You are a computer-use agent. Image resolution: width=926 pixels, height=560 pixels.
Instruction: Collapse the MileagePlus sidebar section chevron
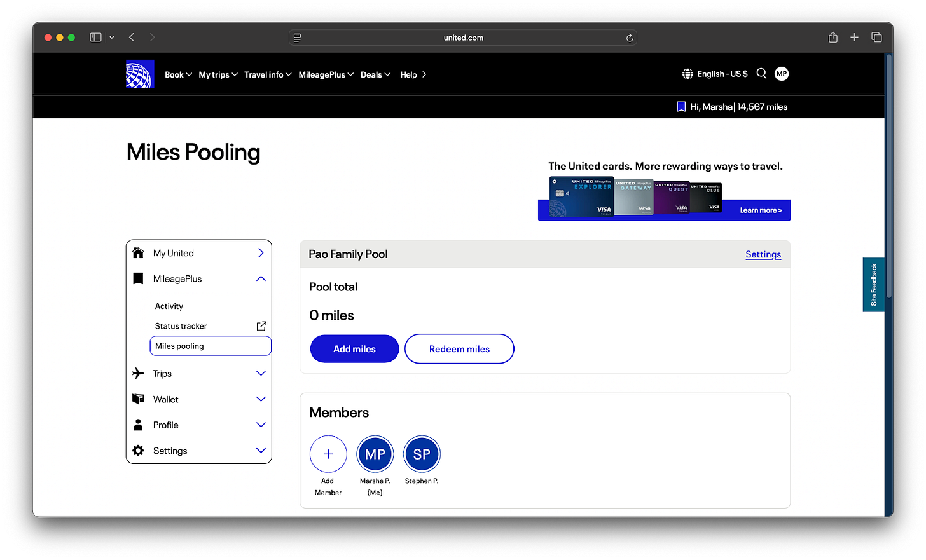[261, 278]
